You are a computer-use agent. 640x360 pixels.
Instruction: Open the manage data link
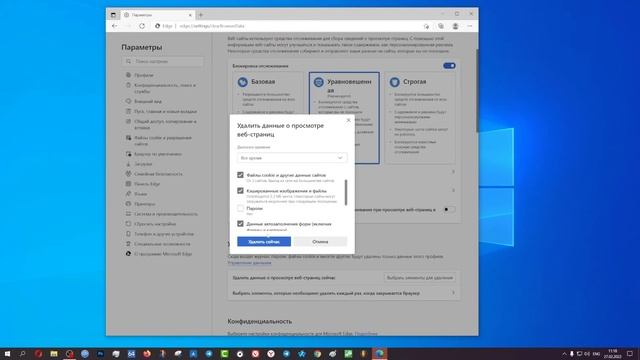[x=249, y=263]
